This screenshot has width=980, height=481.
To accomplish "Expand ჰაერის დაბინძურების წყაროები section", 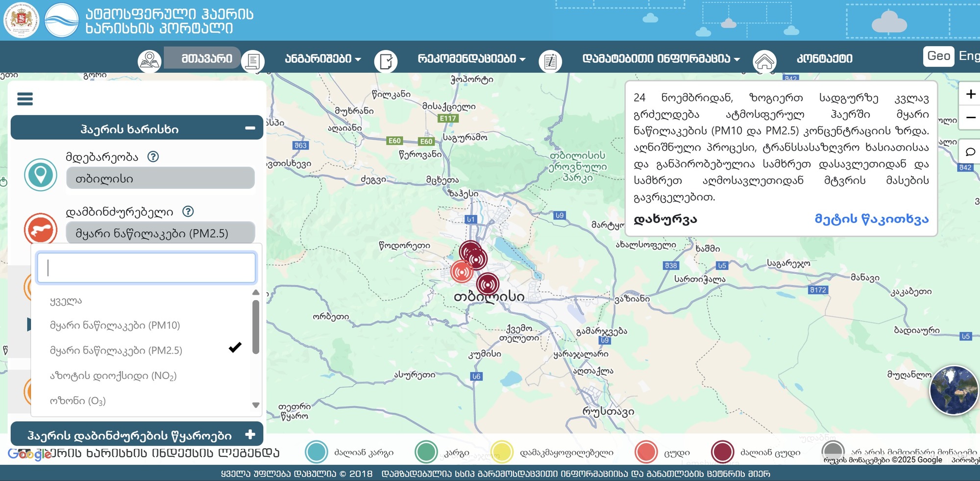I will coord(250,434).
